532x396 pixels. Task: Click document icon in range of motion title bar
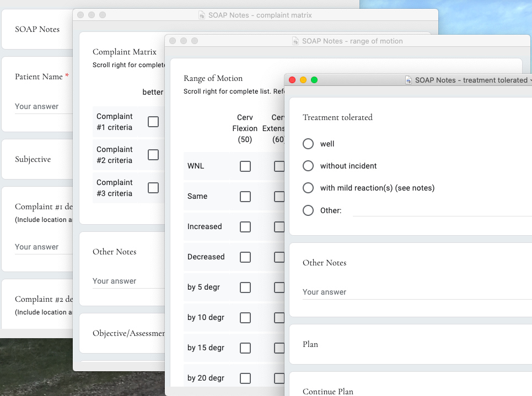tap(295, 41)
